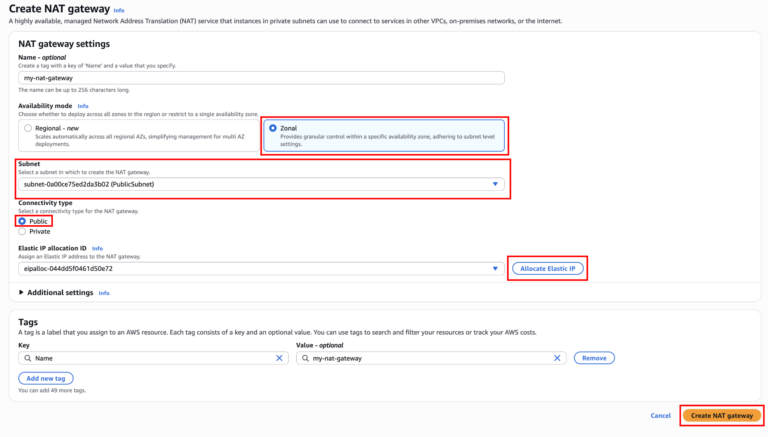Viewport: 768px width, 437px height.
Task: Select Zonal availability mode option
Action: pyautogui.click(x=273, y=128)
